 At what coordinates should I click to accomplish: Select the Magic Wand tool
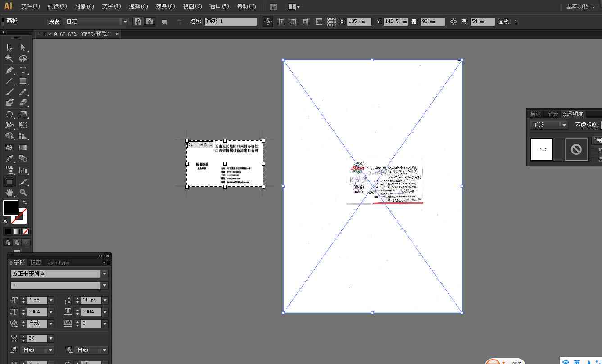[x=9, y=59]
